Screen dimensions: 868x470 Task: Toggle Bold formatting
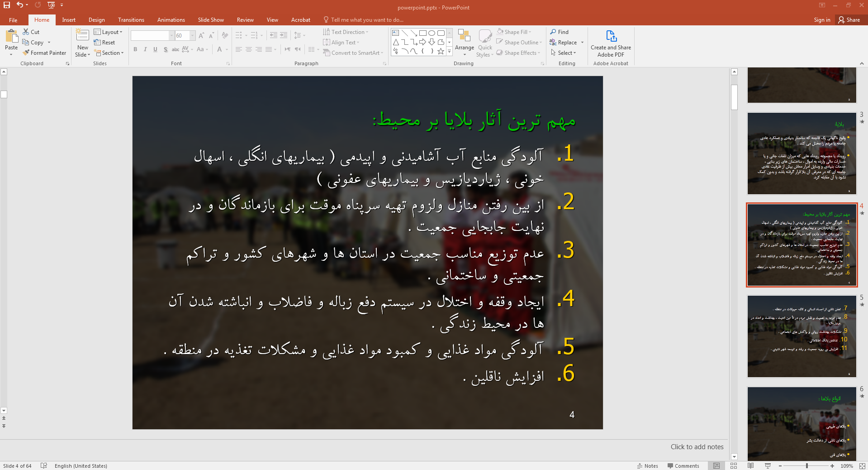coord(135,49)
